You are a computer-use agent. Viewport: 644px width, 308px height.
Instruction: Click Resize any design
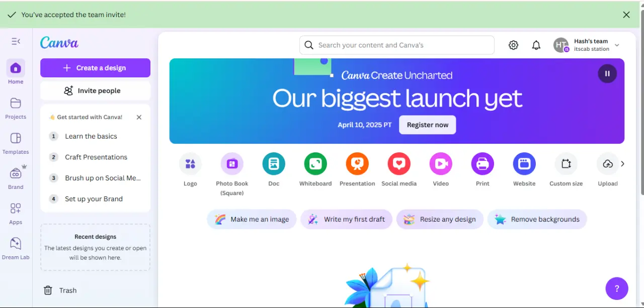pos(440,219)
